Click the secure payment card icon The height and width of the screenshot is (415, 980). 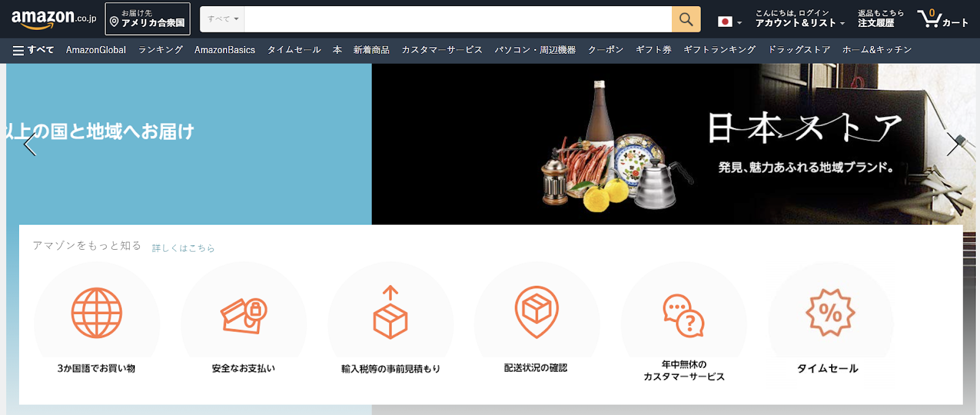coord(244,315)
